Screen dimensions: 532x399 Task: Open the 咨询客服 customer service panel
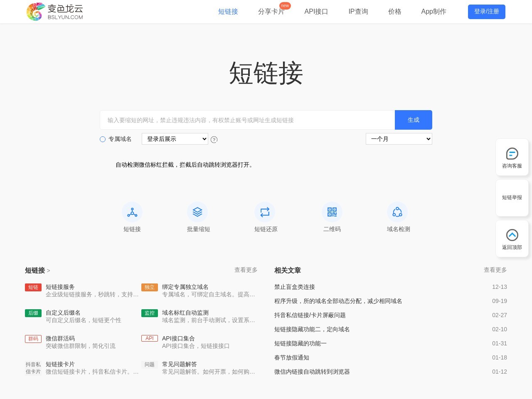pyautogui.click(x=512, y=157)
